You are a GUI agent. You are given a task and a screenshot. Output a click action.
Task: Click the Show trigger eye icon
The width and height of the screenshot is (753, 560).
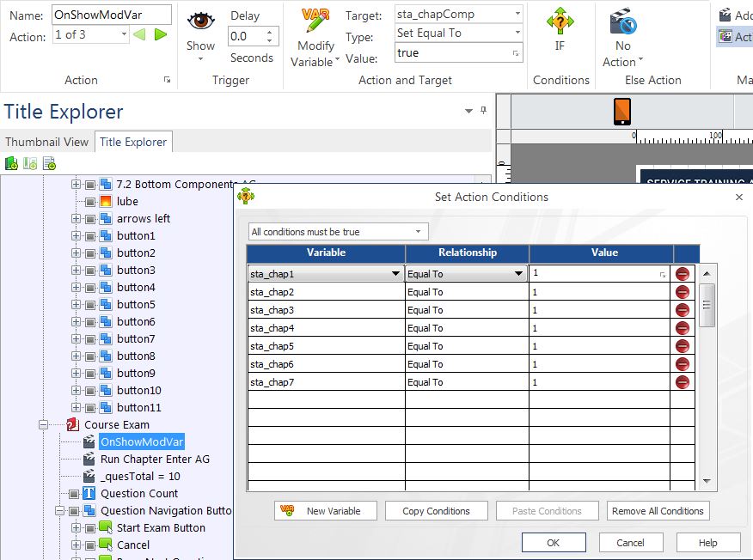point(200,21)
